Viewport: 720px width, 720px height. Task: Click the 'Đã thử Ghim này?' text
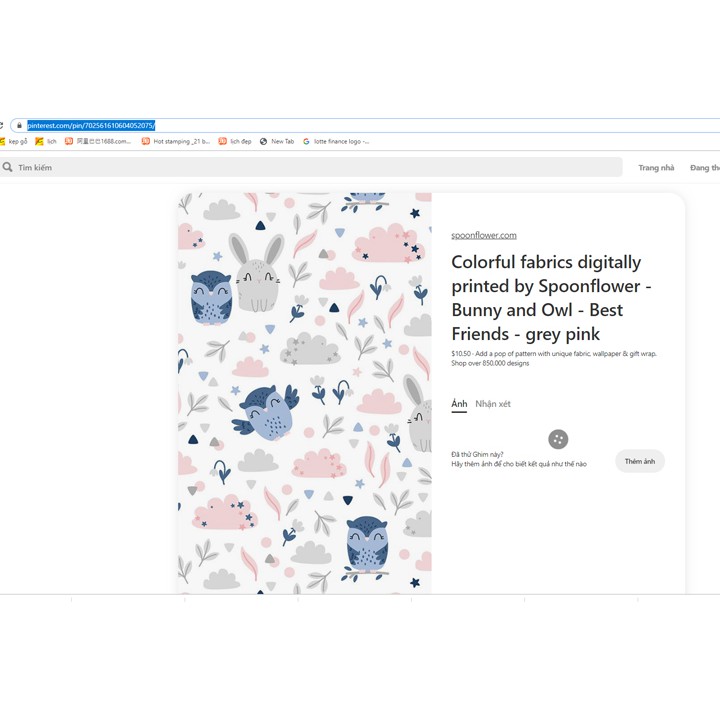point(477,454)
